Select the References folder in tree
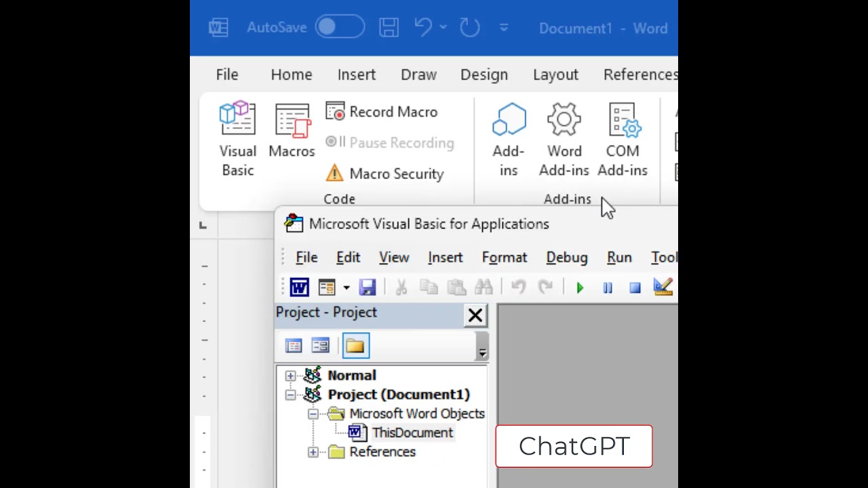Viewport: 868px width, 488px height. (x=382, y=452)
